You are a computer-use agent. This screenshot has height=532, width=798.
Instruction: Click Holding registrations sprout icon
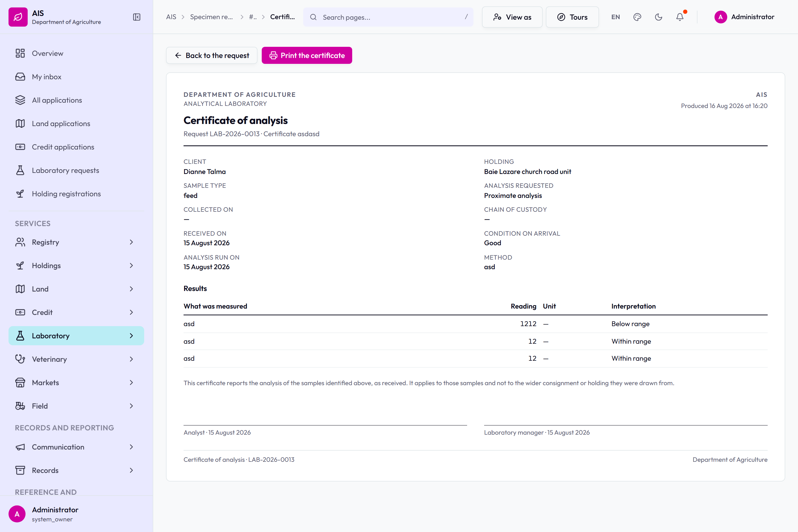click(x=20, y=194)
